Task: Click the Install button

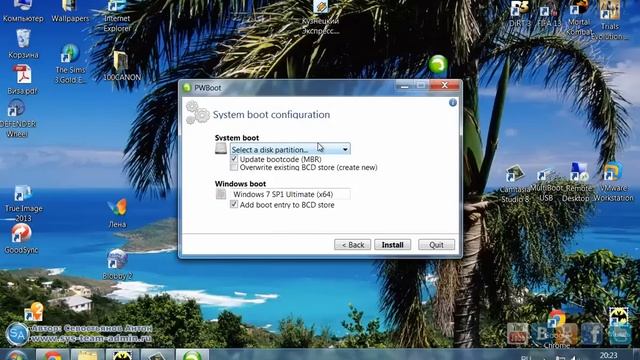Action: pos(393,245)
